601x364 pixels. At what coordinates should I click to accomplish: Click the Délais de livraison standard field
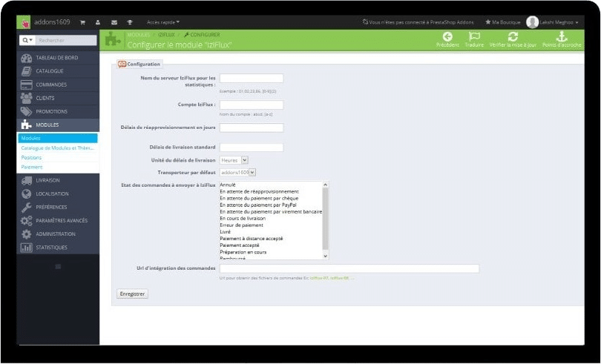(252, 148)
